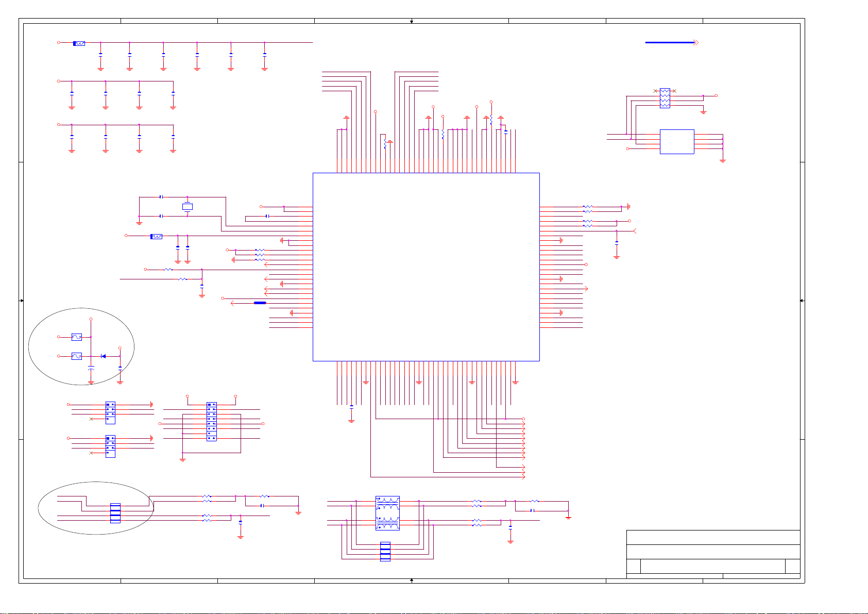The image size is (868, 614).
Task: Select the thick blue bus segment left of IC
Action: (260, 303)
